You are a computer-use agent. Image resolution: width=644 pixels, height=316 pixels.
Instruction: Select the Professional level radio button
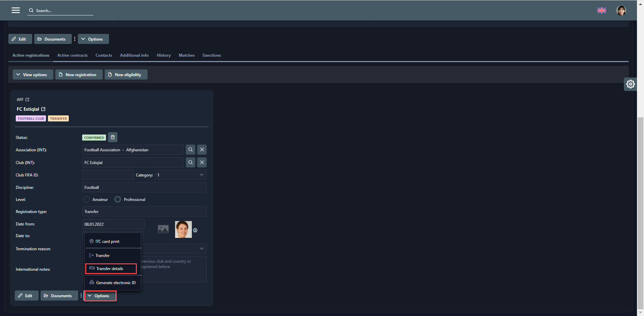click(x=118, y=200)
